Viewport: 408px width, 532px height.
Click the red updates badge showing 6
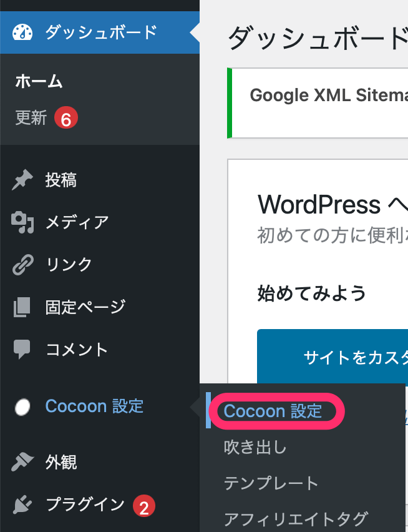tap(66, 119)
